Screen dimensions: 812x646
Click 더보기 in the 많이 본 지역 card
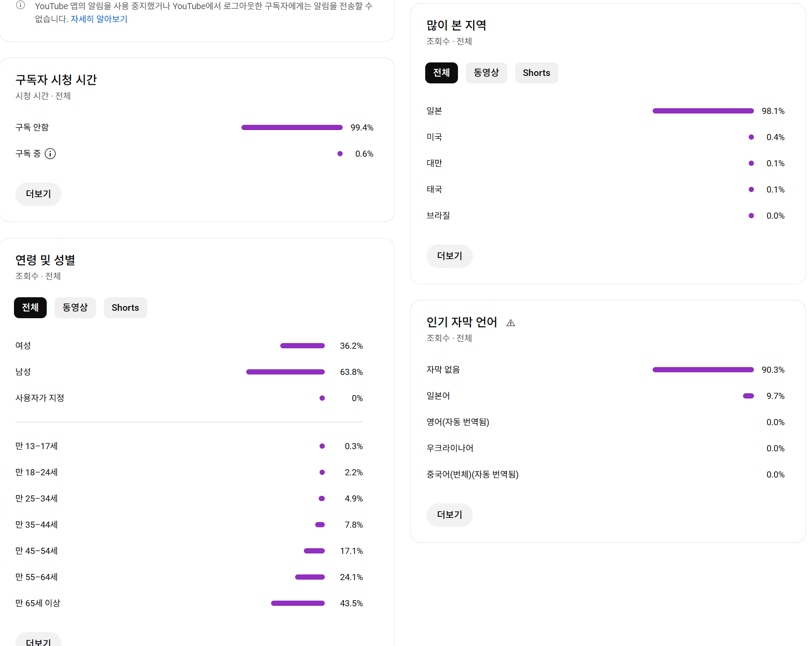(x=450, y=256)
